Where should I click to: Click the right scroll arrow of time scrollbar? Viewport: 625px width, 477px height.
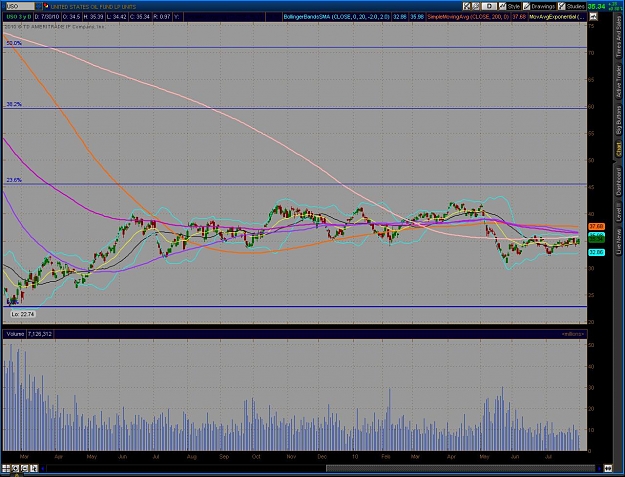tap(599, 468)
